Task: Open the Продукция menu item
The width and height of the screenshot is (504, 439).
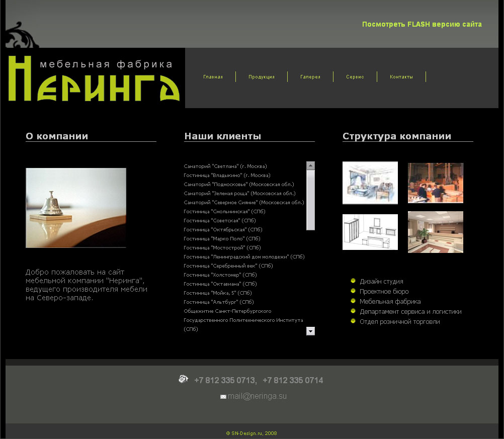Action: coord(262,76)
